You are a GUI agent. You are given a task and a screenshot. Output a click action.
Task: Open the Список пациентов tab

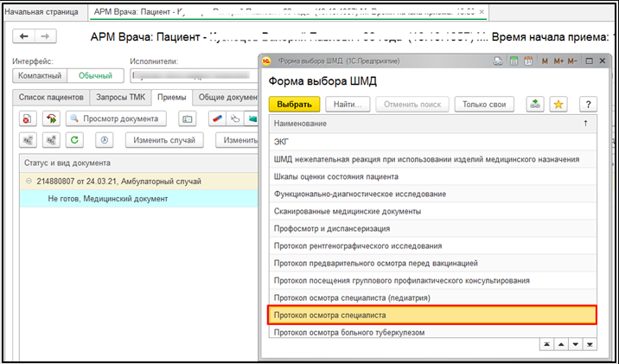(51, 97)
